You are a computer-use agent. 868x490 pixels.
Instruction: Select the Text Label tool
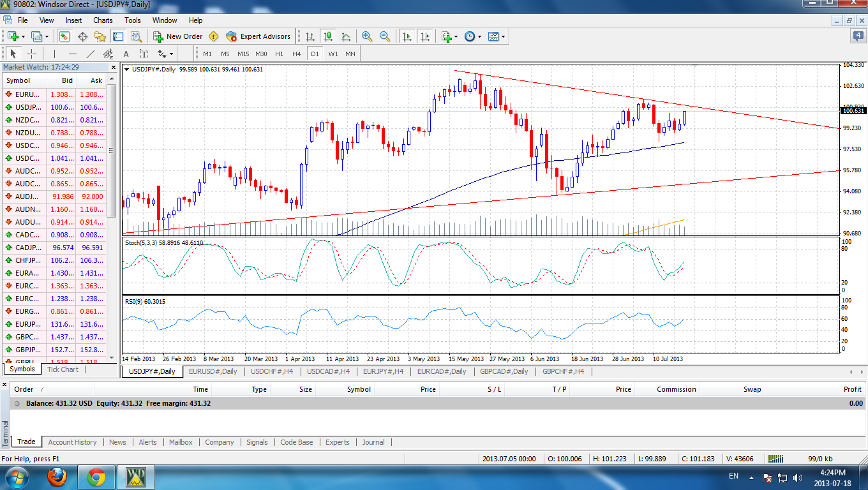click(x=144, y=54)
